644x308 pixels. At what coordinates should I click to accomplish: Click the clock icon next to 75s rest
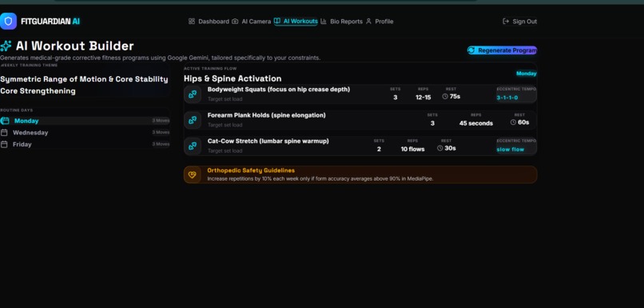(445, 97)
